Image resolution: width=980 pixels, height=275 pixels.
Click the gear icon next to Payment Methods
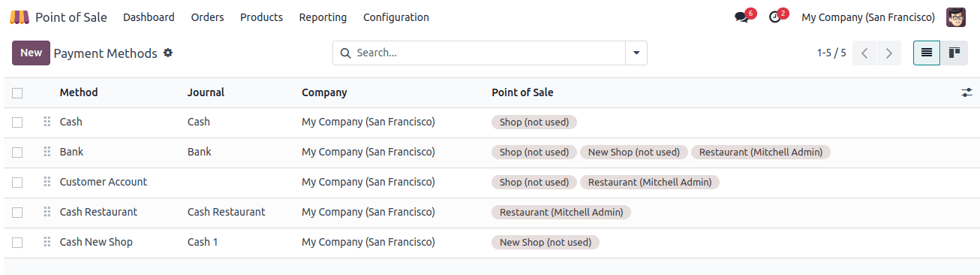(x=168, y=53)
